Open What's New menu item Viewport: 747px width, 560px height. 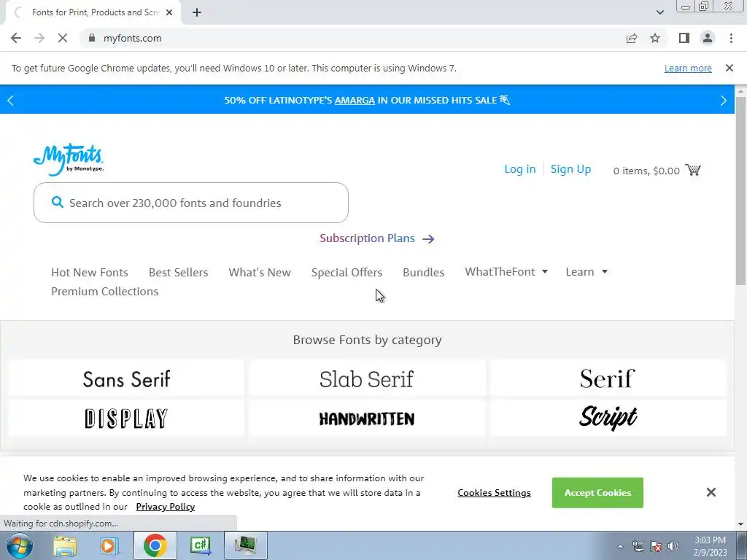[x=260, y=273]
